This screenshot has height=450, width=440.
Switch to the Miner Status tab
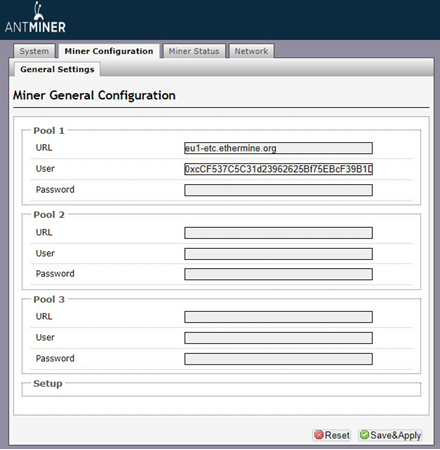pos(194,51)
